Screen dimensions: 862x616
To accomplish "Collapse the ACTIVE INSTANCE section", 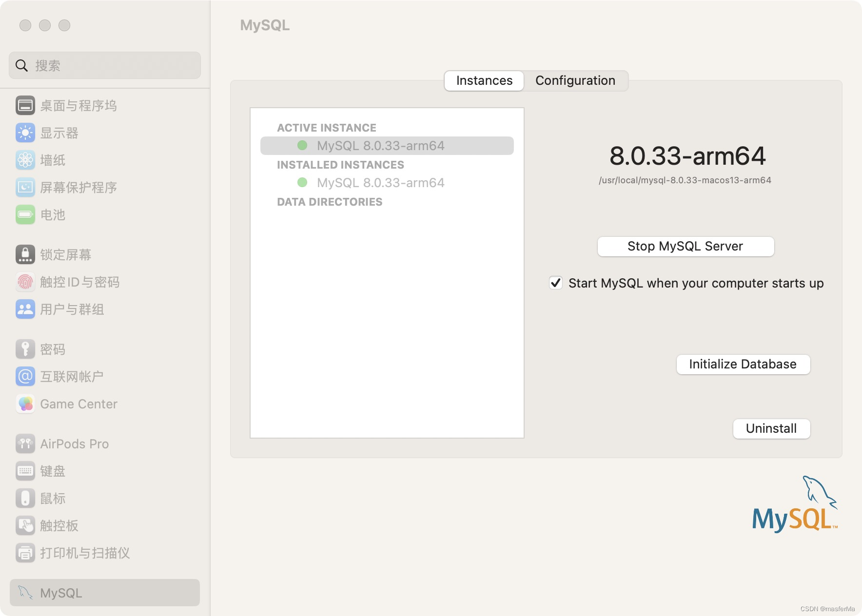I will [x=327, y=127].
